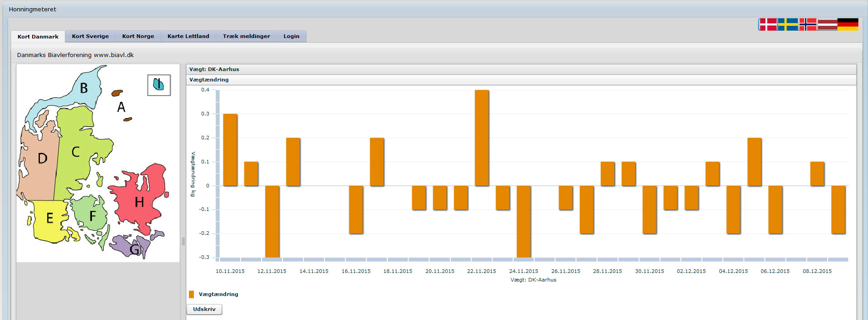This screenshot has height=320, width=868.
Task: Select the boxed island region I on map
Action: (x=159, y=85)
